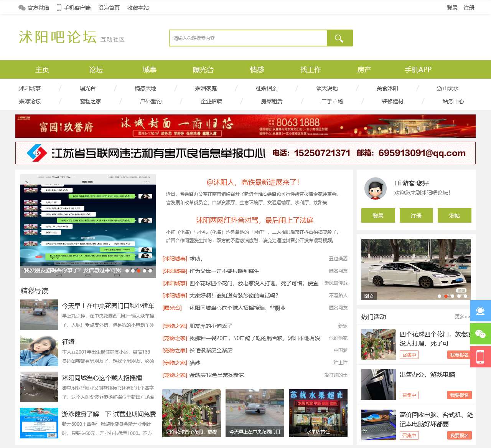Open headline @沭阳人，高铁最新进展来了!

tap(254, 182)
